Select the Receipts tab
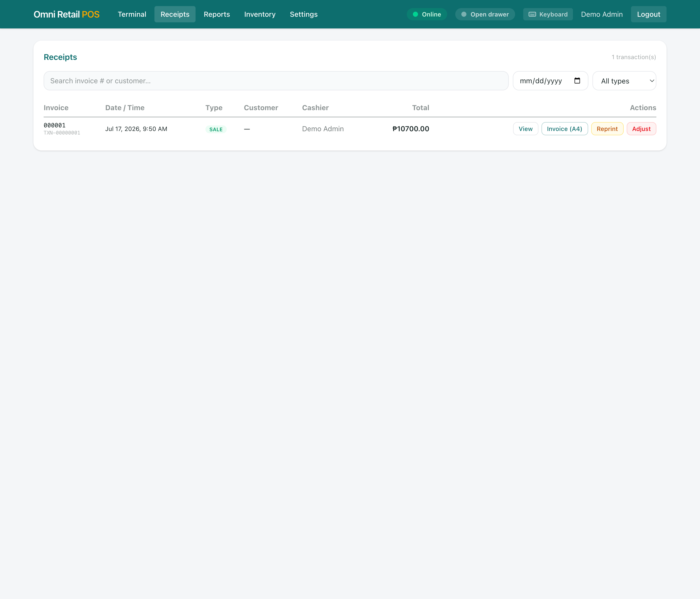Screen dimensions: 700x599 pyautogui.click(x=175, y=14)
